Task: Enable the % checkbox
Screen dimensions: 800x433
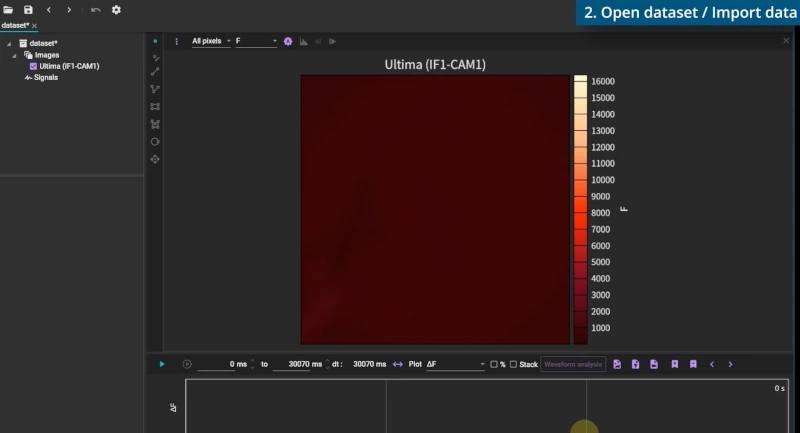Action: [493, 364]
